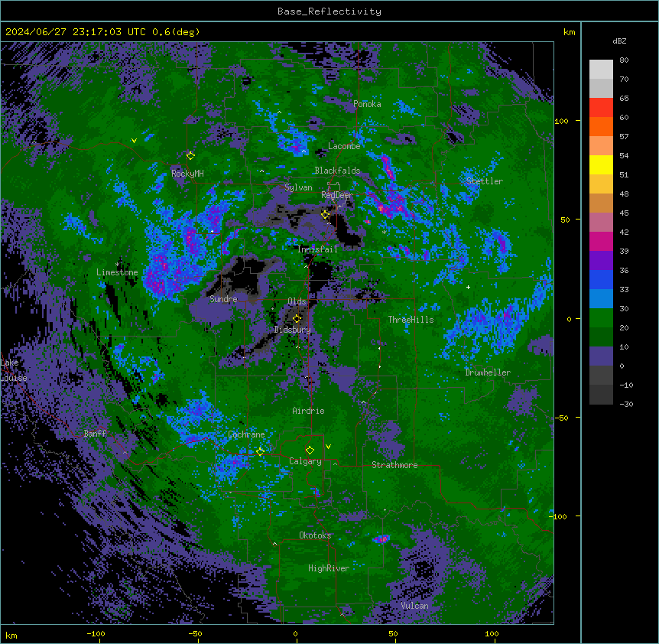Select the Sylvan map label

[x=298, y=187]
